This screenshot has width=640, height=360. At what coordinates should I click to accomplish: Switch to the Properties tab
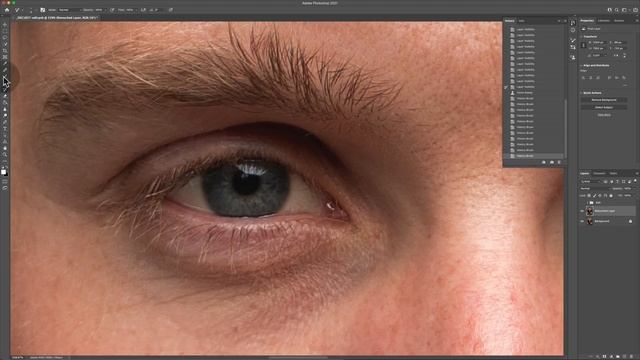(587, 21)
